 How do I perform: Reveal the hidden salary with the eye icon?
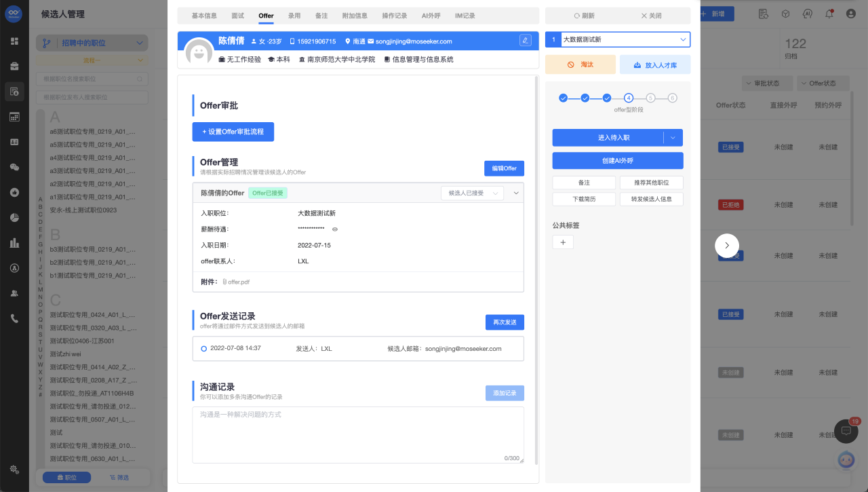335,229
